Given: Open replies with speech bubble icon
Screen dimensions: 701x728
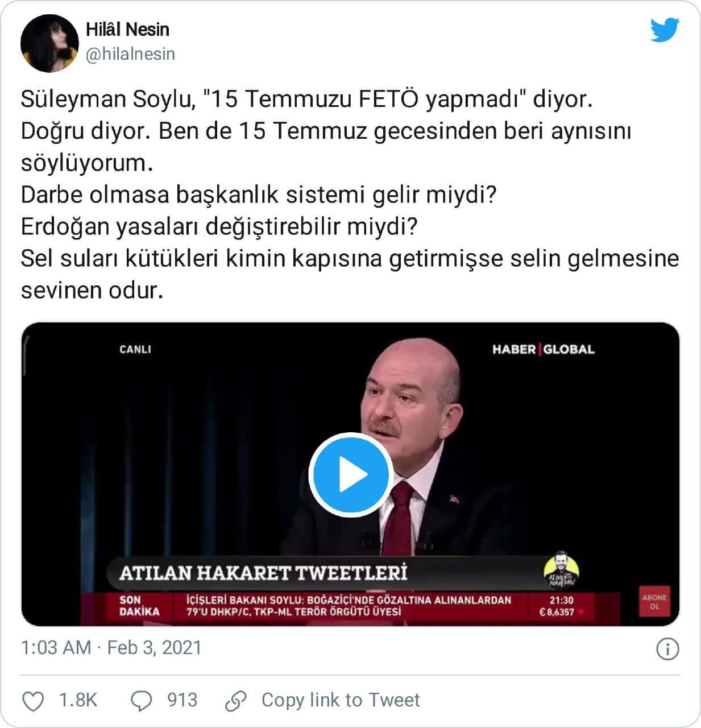Looking at the screenshot, I should pyautogui.click(x=141, y=701).
